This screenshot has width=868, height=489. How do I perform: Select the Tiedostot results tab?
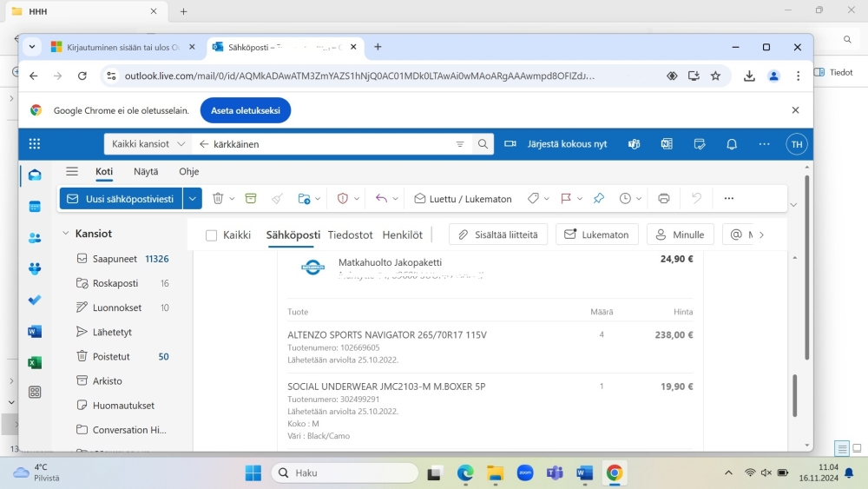click(350, 235)
